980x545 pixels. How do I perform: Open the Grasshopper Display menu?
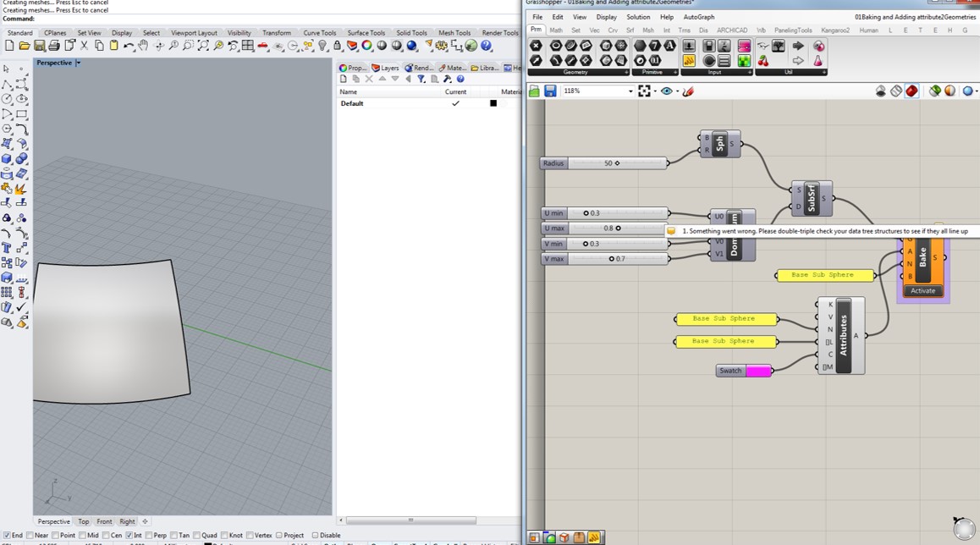tap(606, 17)
